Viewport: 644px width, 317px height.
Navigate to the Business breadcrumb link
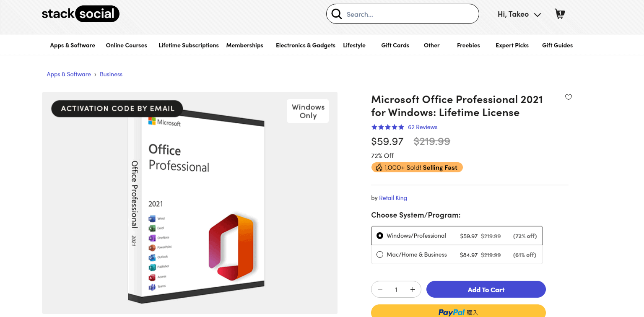click(111, 74)
